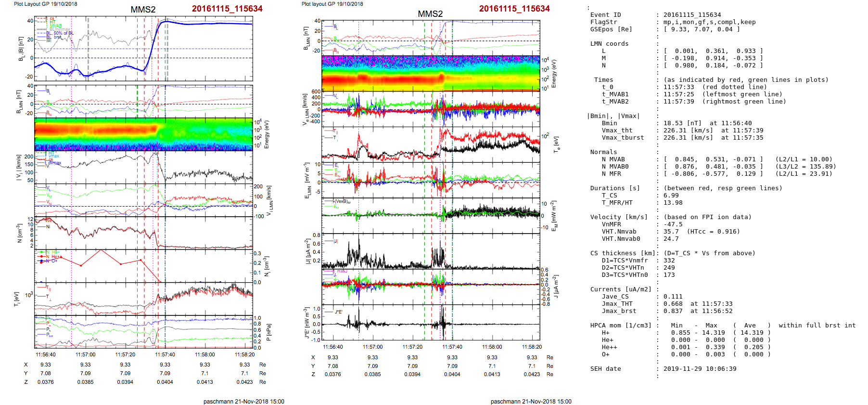This screenshot has height=405, width=868.
Task: Click the Jmax_brst row at 11:56:52
Action: click(x=667, y=311)
